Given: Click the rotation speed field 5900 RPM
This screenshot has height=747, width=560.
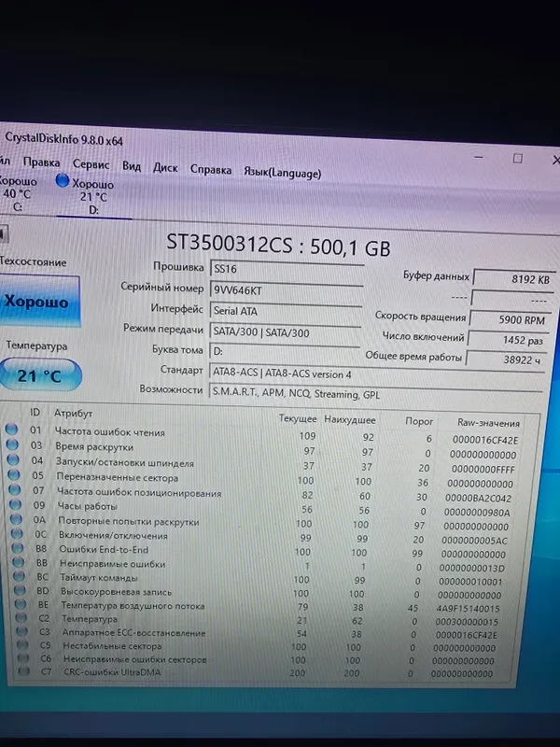Looking at the screenshot, I should coord(511,319).
